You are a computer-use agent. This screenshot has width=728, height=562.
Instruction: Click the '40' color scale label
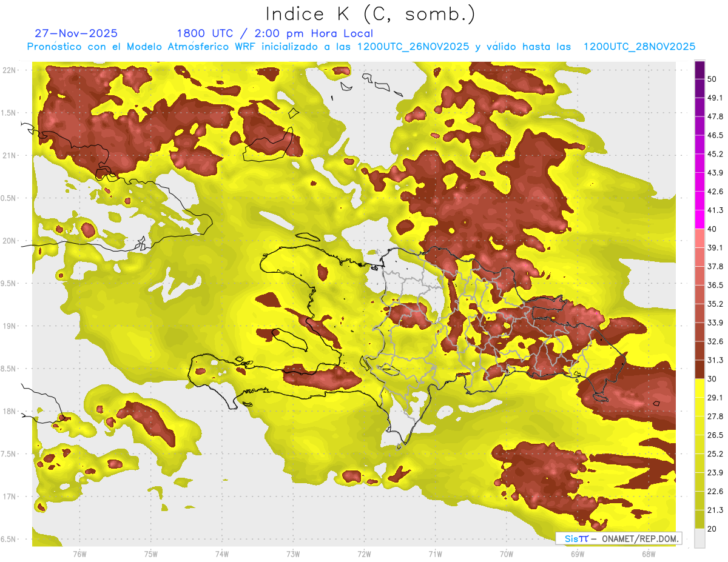click(x=713, y=229)
